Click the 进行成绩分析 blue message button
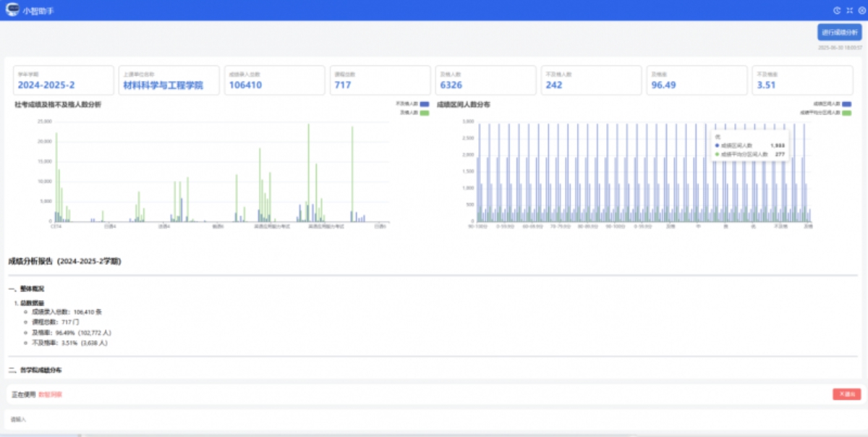The width and height of the screenshot is (868, 437). [839, 33]
